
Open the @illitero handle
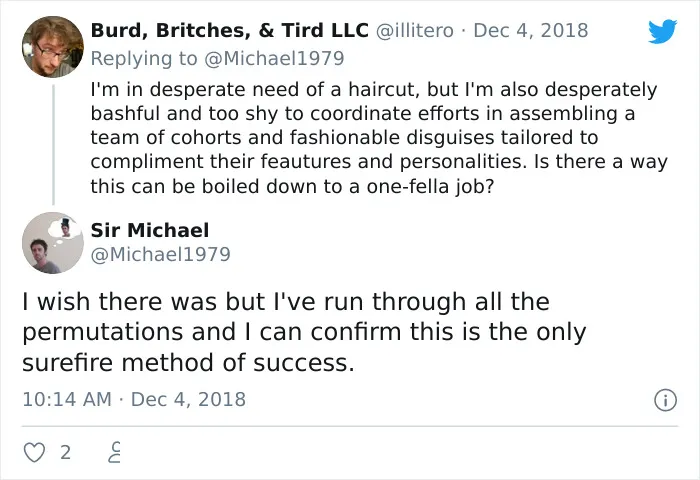tap(415, 30)
